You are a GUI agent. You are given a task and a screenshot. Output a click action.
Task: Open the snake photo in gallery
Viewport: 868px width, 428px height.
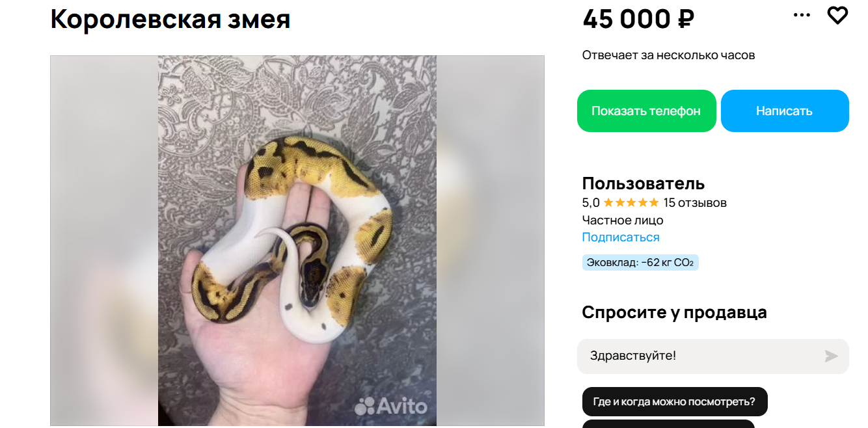tap(297, 241)
